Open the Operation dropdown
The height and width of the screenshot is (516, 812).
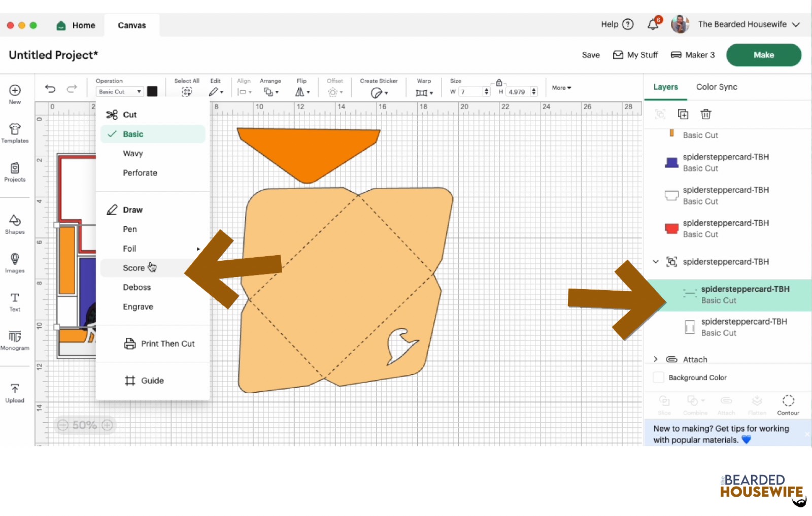120,92
